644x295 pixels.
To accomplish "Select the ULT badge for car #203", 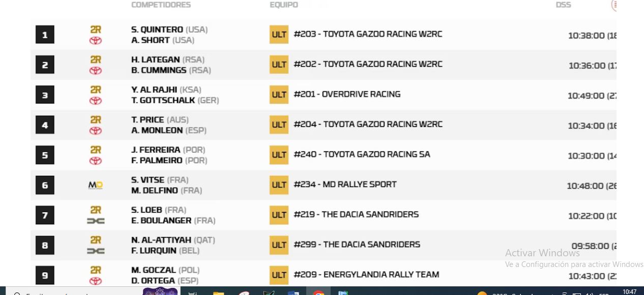I will [279, 35].
